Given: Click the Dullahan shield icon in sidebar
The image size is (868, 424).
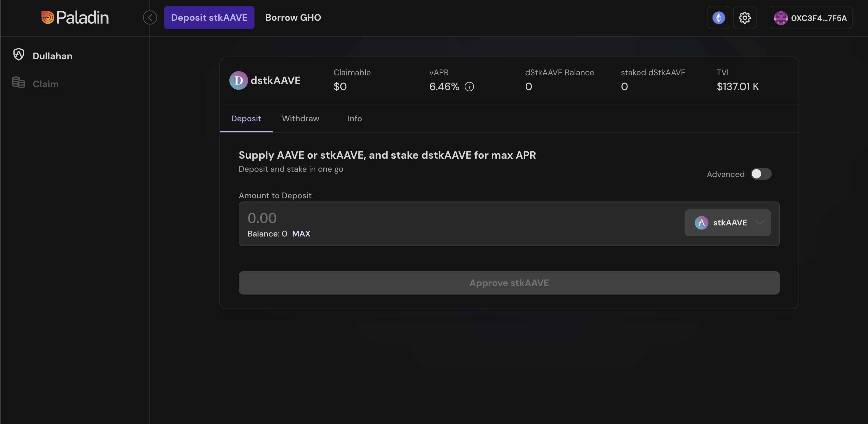Looking at the screenshot, I should 18,55.
